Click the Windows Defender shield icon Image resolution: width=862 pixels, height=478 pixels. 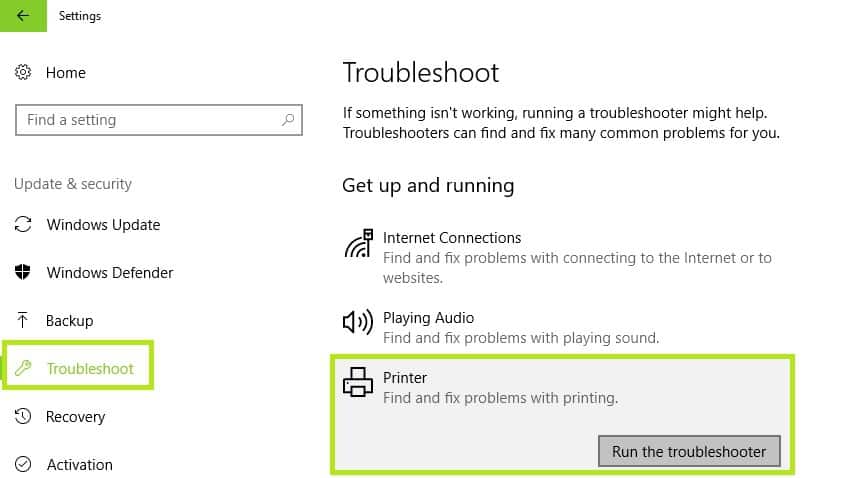tap(23, 272)
